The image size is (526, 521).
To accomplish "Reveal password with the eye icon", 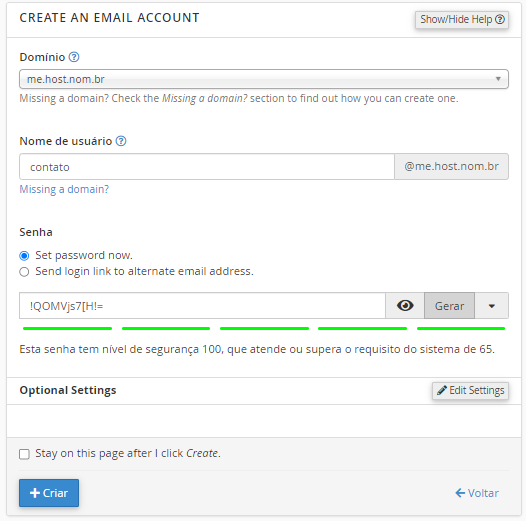I will pyautogui.click(x=405, y=306).
